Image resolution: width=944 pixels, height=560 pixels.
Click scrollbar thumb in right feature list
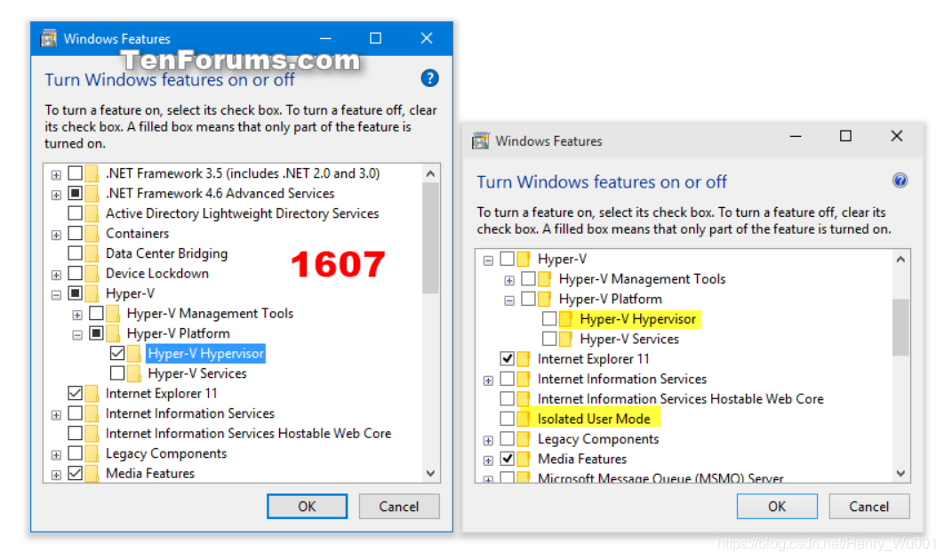(900, 327)
